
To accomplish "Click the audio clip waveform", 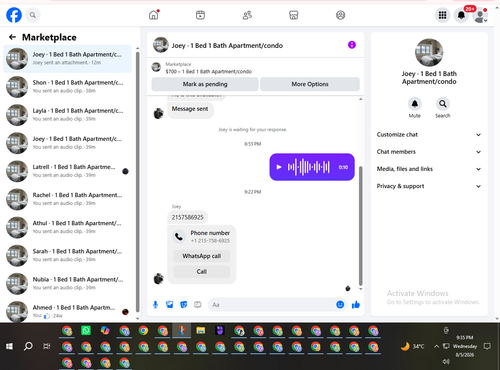I will click(309, 167).
